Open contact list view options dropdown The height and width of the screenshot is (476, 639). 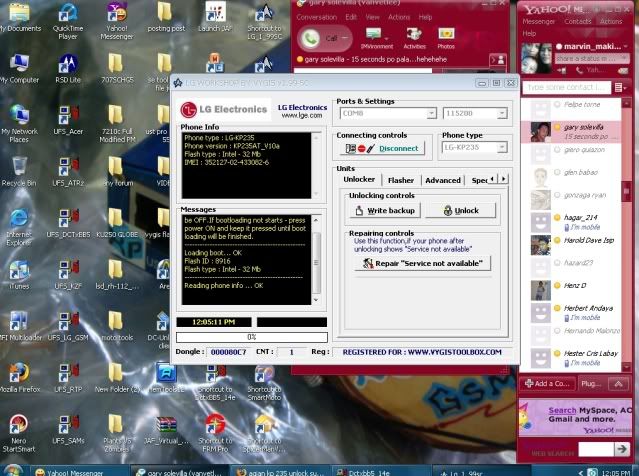point(620,87)
